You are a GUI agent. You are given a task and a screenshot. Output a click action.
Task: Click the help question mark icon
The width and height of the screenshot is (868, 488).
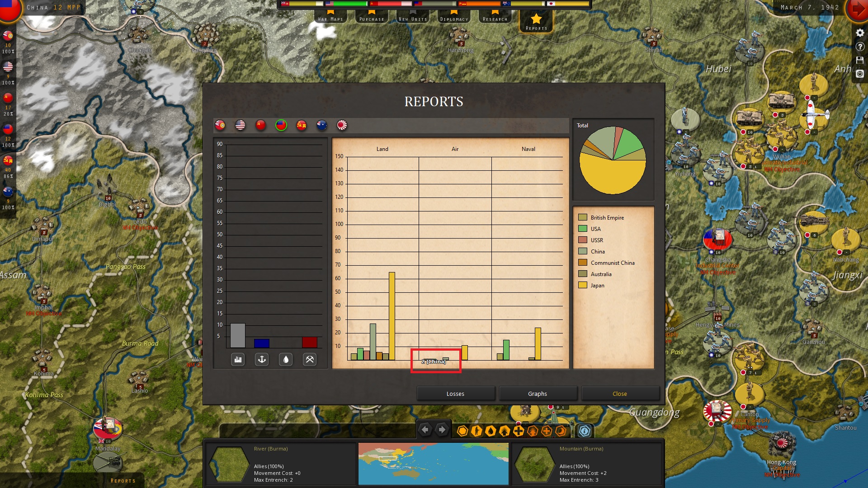860,47
